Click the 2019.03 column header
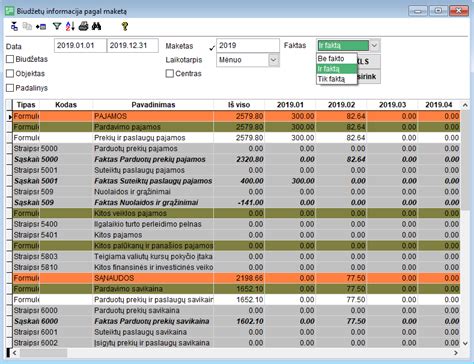The image size is (474, 364). tap(392, 105)
